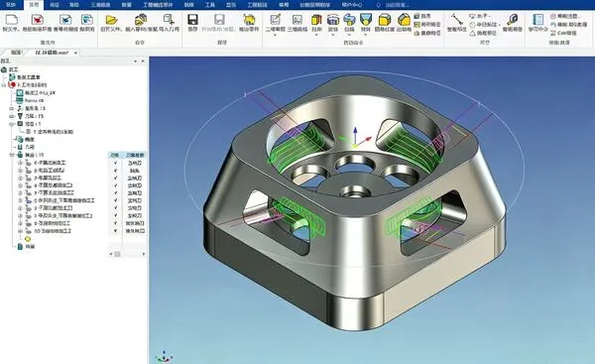This screenshot has width=595, height=364.
Task: Open dropdown arrow under Revolve tool
Action: (333, 35)
